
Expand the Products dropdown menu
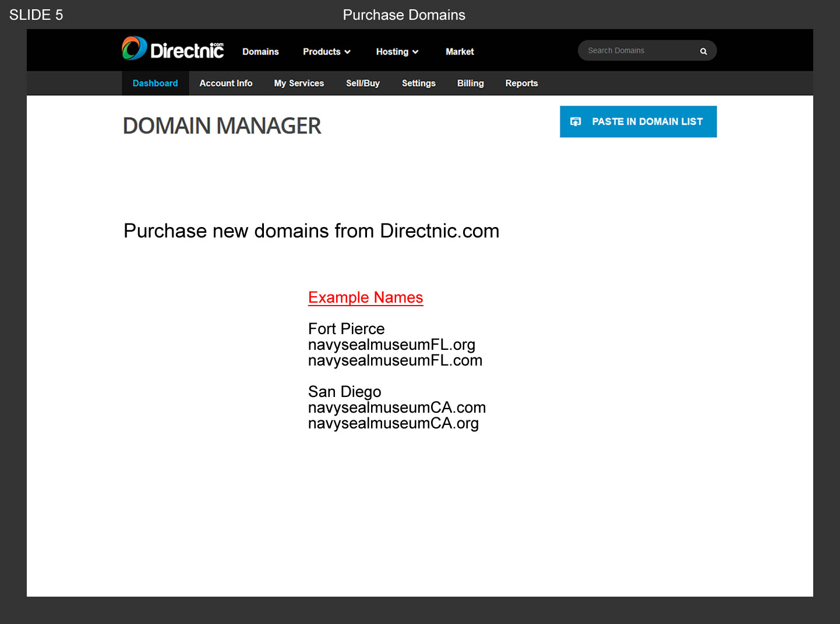(x=326, y=52)
